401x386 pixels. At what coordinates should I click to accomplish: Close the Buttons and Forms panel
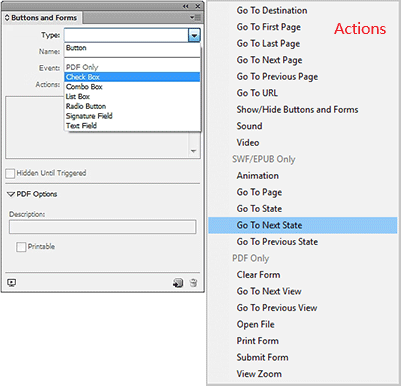click(198, 6)
